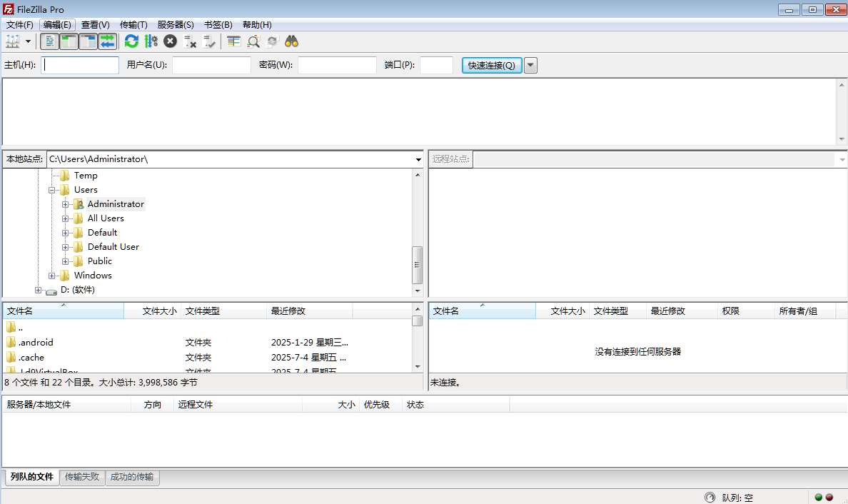This screenshot has height=504, width=848.
Task: Cancel the current operation
Action: [170, 41]
